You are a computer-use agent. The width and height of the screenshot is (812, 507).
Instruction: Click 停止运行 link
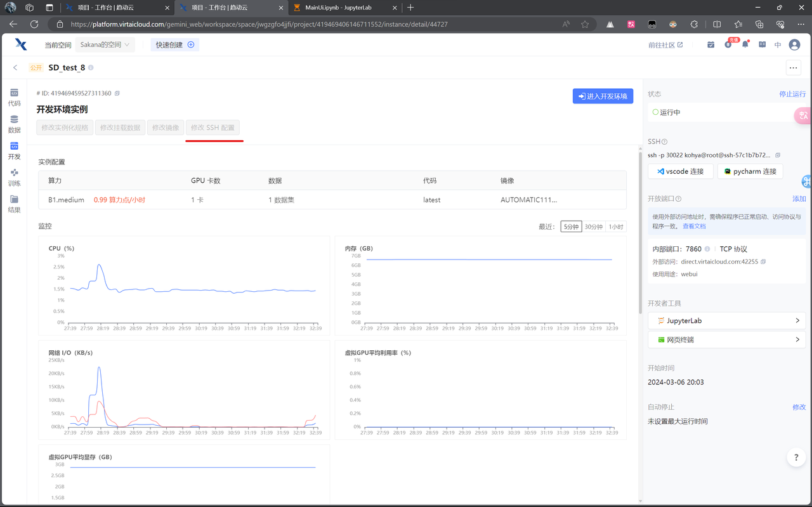pyautogui.click(x=792, y=94)
